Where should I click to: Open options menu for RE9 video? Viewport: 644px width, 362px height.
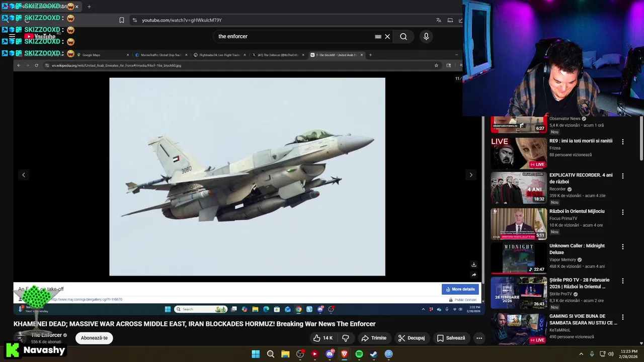click(622, 142)
